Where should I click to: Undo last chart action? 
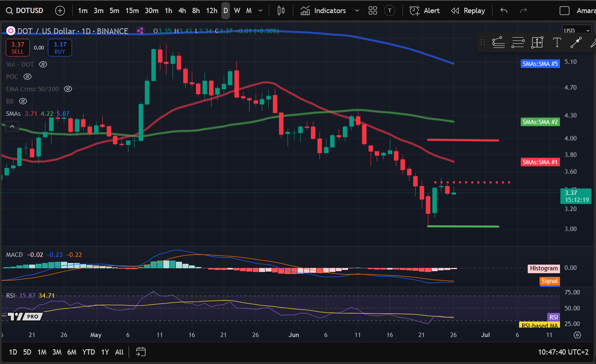coord(504,11)
